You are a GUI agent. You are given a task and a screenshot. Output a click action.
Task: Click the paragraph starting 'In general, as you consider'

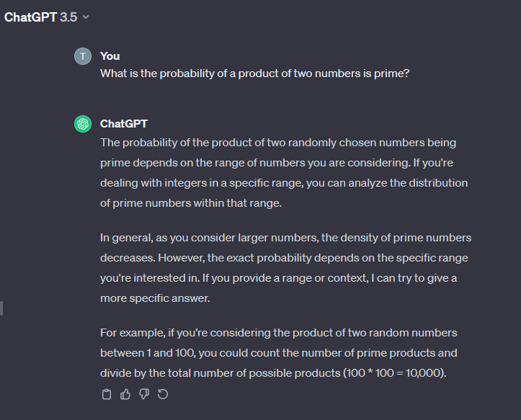click(286, 268)
